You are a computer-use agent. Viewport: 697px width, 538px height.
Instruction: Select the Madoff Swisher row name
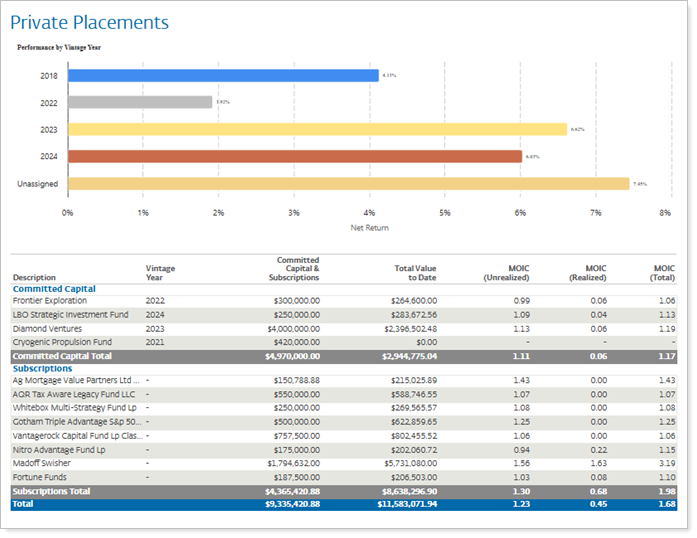[41, 463]
